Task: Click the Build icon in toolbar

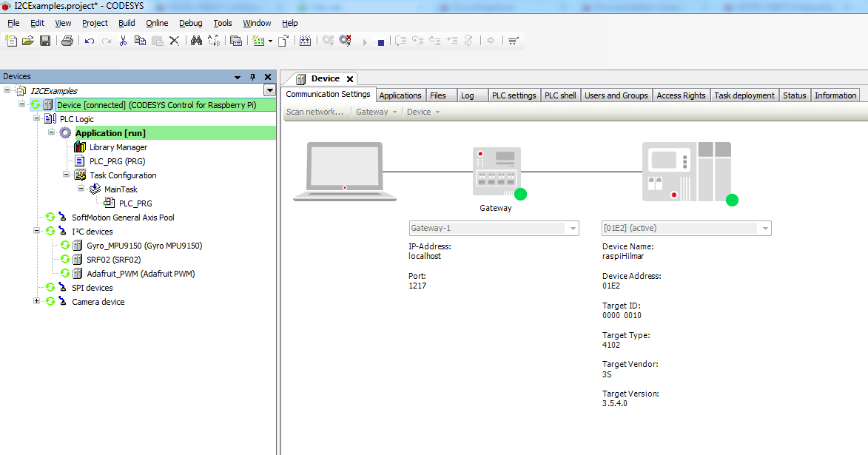Action: coord(305,41)
